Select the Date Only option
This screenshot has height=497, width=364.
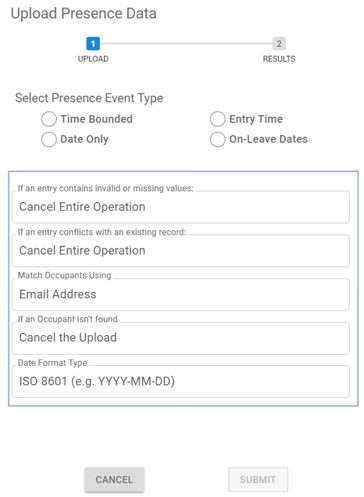[x=49, y=139]
